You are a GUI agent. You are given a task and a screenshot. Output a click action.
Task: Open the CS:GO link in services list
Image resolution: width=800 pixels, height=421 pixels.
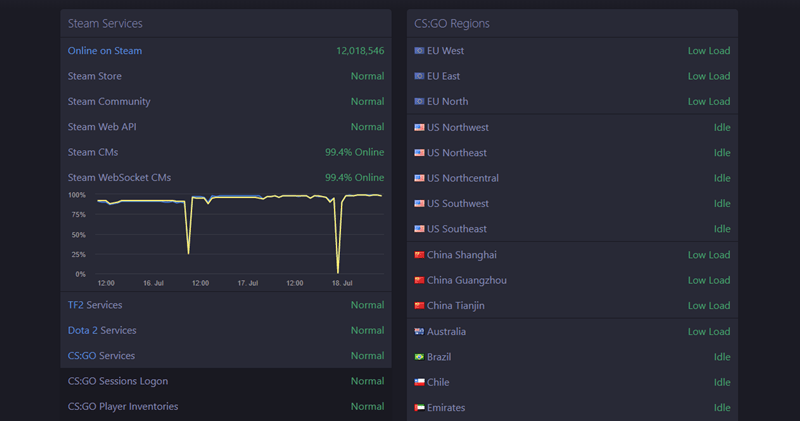82,356
